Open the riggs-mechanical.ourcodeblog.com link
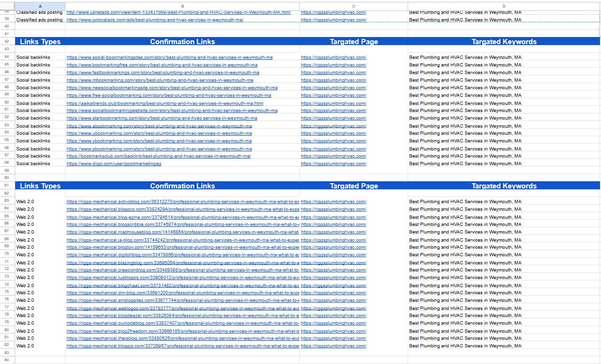This screenshot has height=364, width=601. tap(183, 323)
